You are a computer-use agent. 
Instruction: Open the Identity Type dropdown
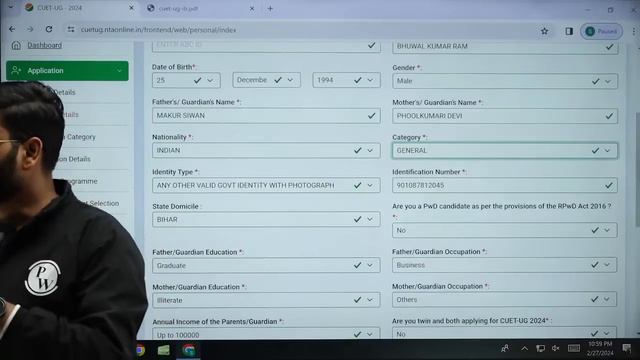point(266,185)
